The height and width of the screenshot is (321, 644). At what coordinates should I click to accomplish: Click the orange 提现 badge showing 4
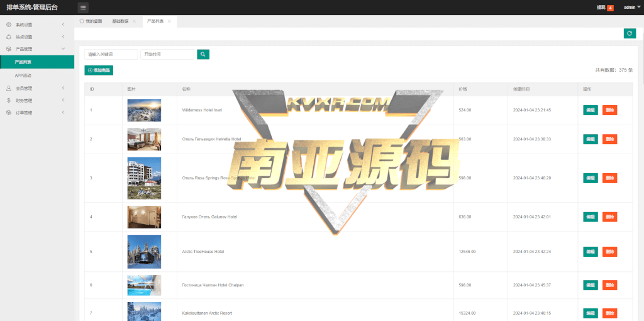coord(610,8)
